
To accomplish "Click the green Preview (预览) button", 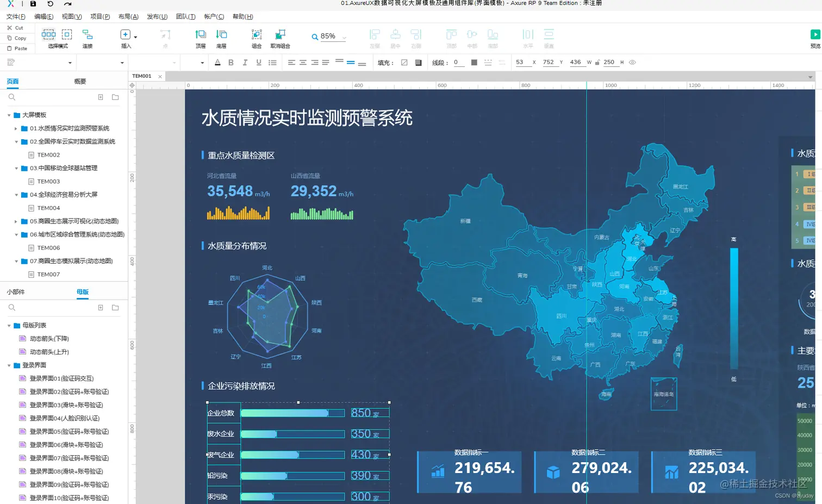I will (815, 34).
